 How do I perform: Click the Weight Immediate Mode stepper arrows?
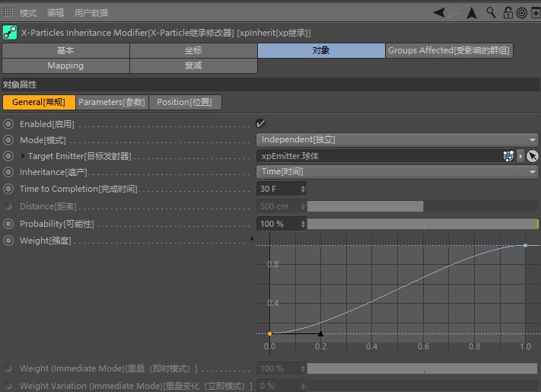[303, 368]
